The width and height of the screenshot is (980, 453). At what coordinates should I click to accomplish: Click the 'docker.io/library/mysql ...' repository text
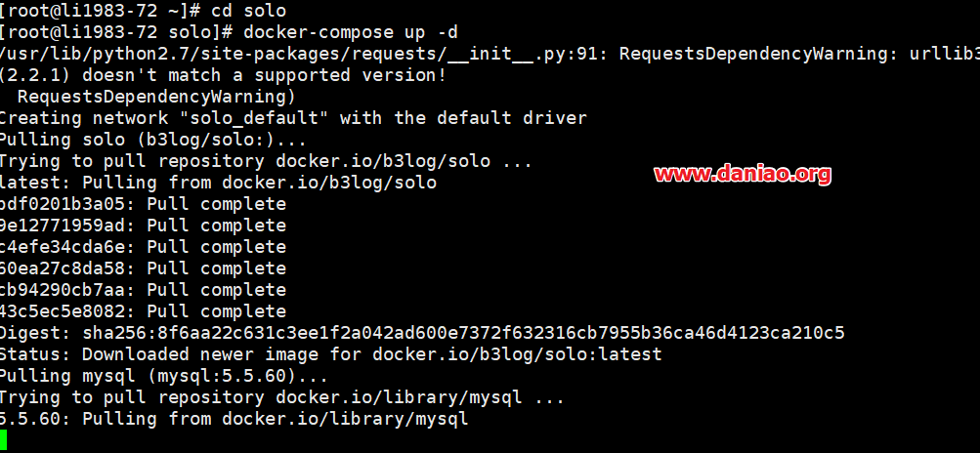click(x=420, y=397)
